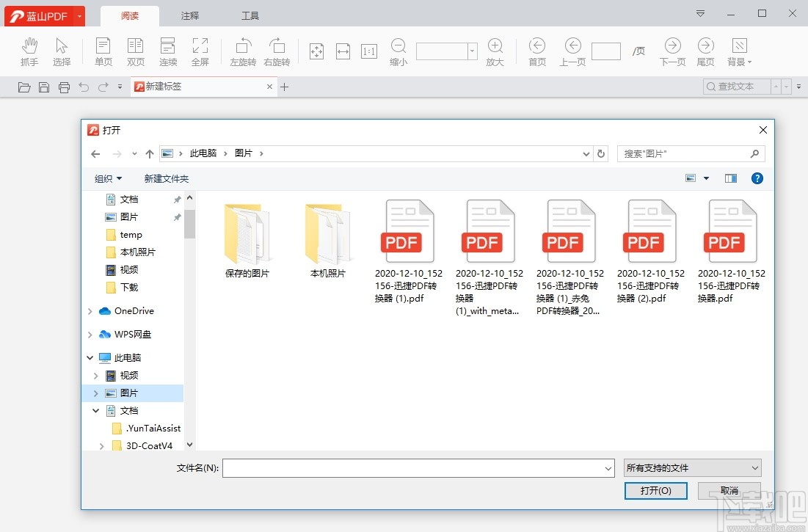
Task: Cancel the dialog with 取消 button
Action: [729, 491]
